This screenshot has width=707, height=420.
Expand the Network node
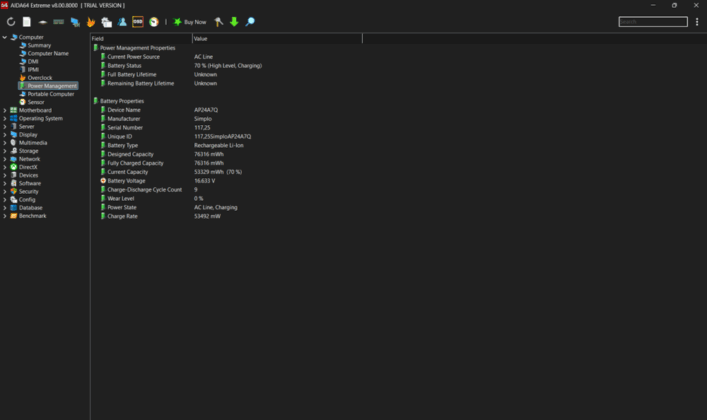(5, 159)
